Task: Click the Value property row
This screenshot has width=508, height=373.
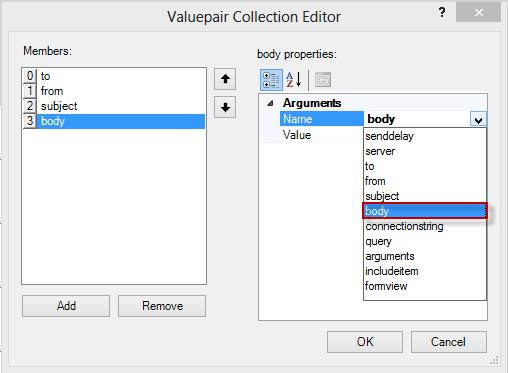Action: tap(373, 135)
